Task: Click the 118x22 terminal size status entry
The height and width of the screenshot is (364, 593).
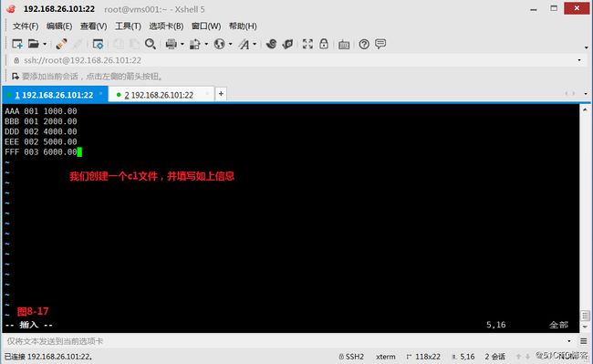Action: click(x=423, y=357)
